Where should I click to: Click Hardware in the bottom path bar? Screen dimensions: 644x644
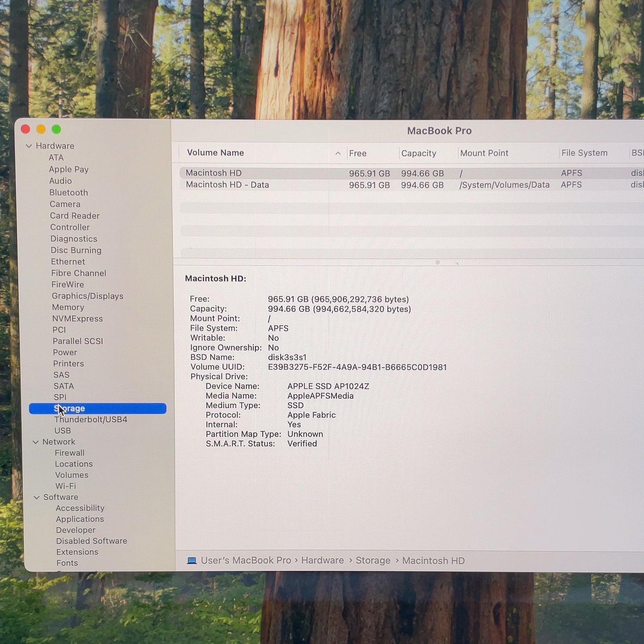(x=322, y=561)
